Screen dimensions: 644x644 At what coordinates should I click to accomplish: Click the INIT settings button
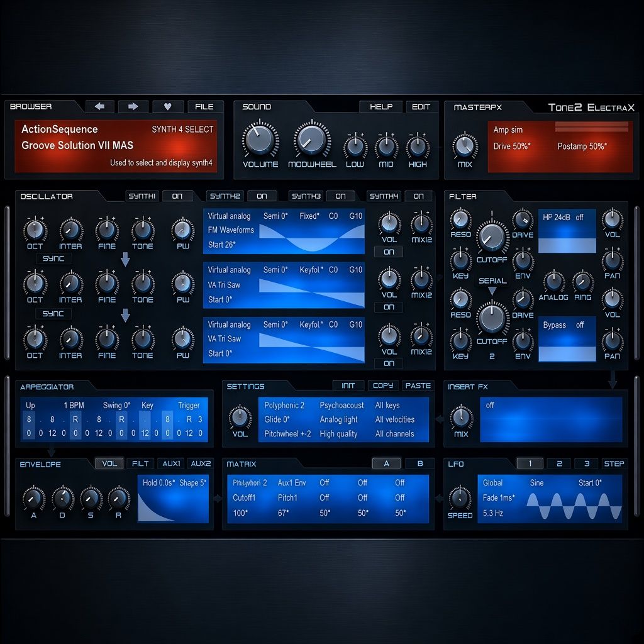348,386
